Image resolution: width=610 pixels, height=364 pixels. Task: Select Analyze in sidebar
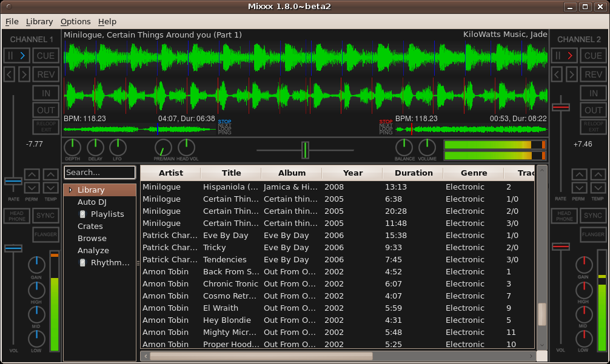93,251
